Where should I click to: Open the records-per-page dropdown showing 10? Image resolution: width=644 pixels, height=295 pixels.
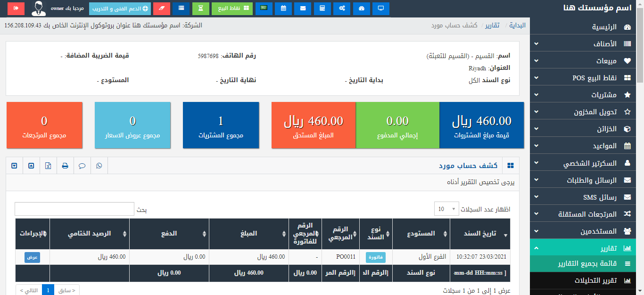[446, 209]
